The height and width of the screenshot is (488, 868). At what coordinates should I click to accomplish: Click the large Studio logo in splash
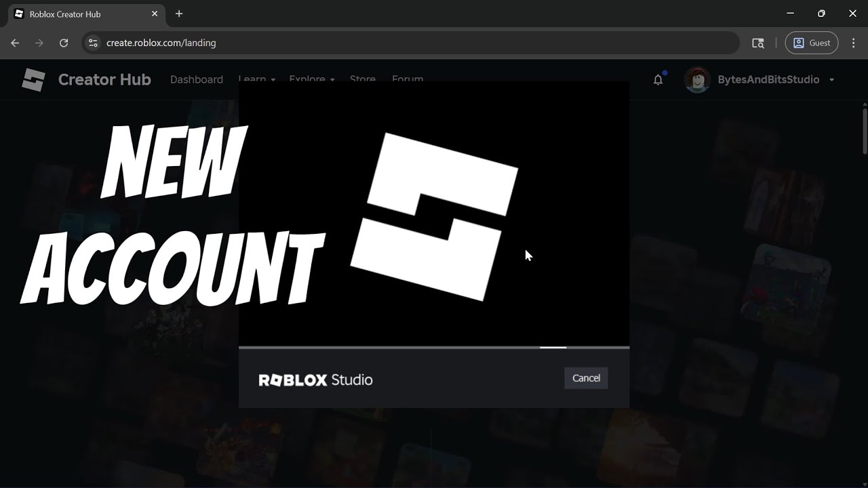click(434, 216)
